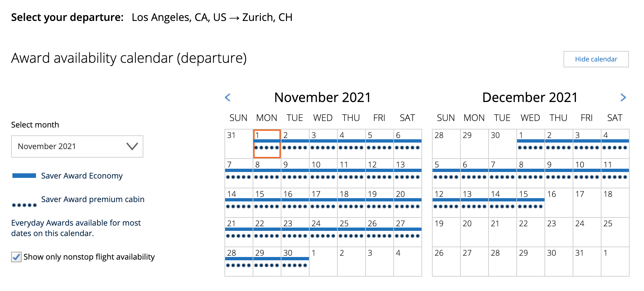Click the Hide calendar button

596,59
